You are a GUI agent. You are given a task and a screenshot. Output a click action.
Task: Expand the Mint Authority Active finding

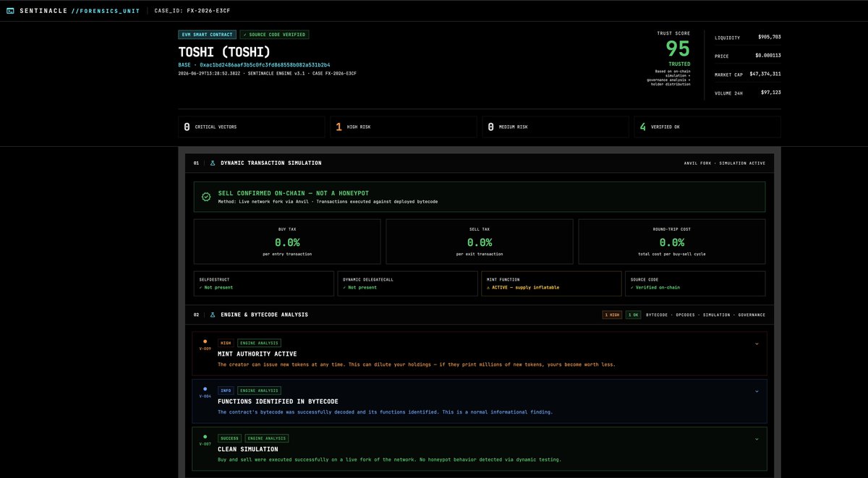[757, 343]
